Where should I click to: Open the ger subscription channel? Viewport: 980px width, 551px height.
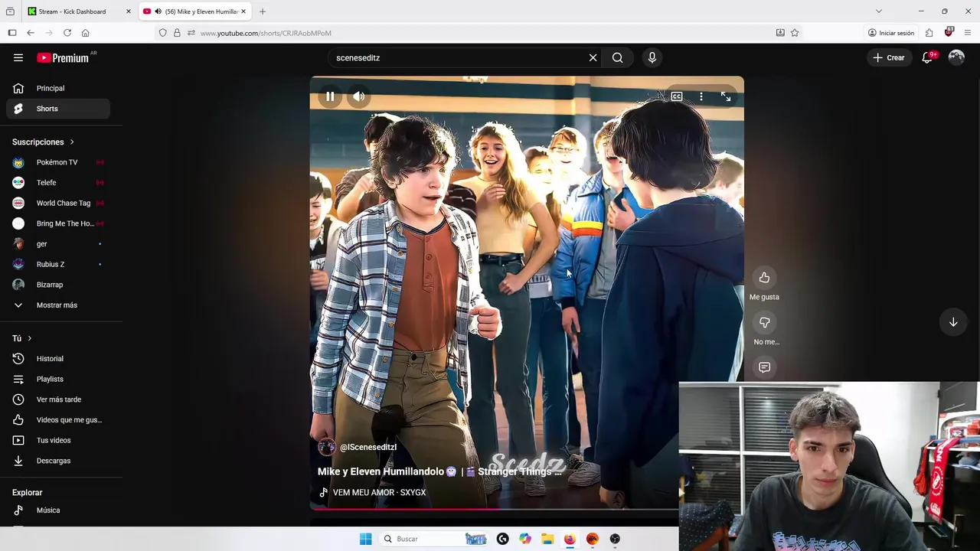[58, 244]
